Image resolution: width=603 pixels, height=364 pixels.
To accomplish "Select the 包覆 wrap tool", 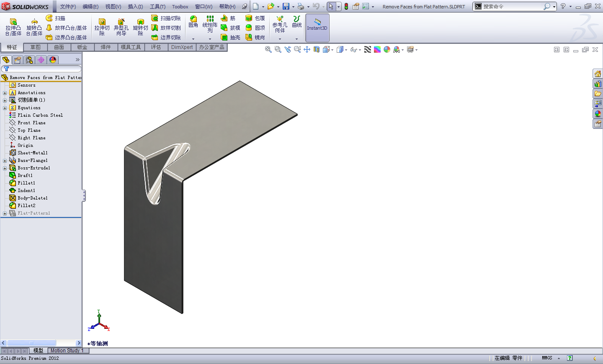I will (255, 18).
